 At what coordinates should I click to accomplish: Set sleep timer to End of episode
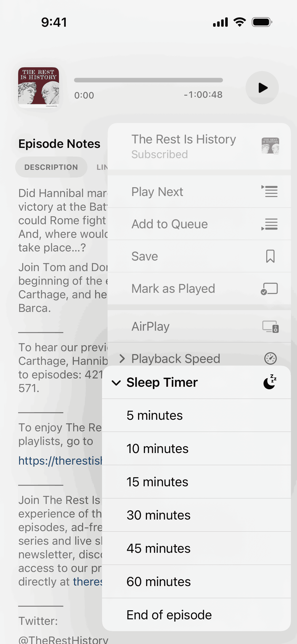196,615
